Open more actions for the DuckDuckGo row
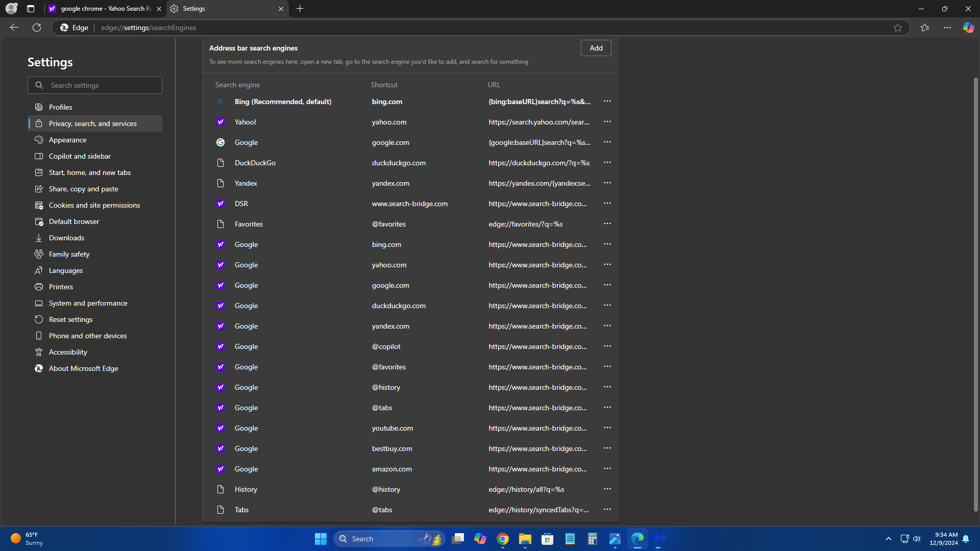Screen dimensions: 980x551 point(607,162)
